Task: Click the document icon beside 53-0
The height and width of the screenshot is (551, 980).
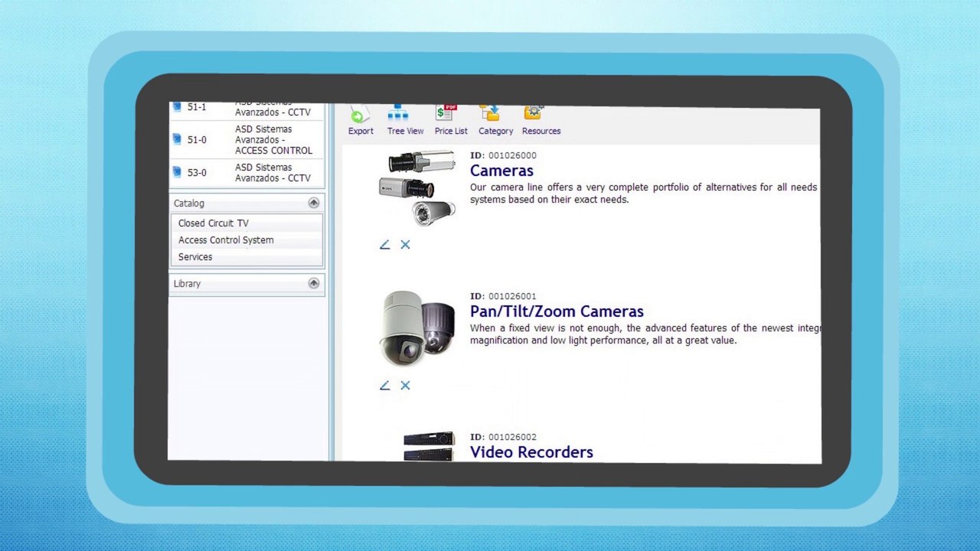Action: pyautogui.click(x=177, y=172)
